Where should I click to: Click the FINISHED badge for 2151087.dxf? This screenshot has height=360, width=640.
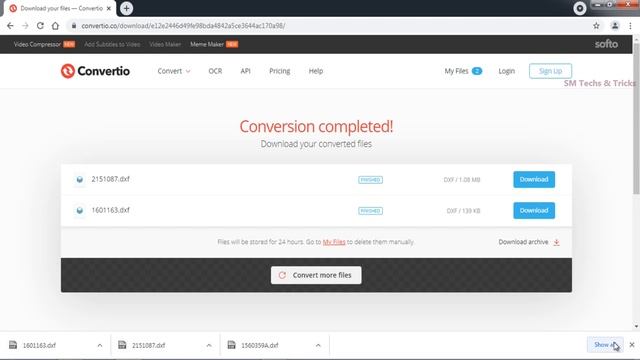pos(370,180)
